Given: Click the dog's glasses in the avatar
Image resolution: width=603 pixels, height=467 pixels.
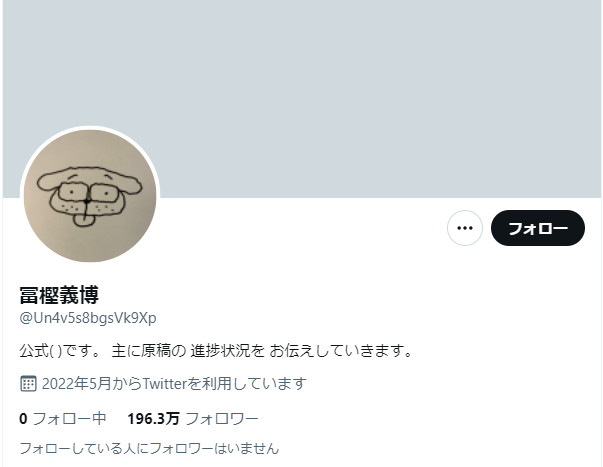Looking at the screenshot, I should point(88,192).
